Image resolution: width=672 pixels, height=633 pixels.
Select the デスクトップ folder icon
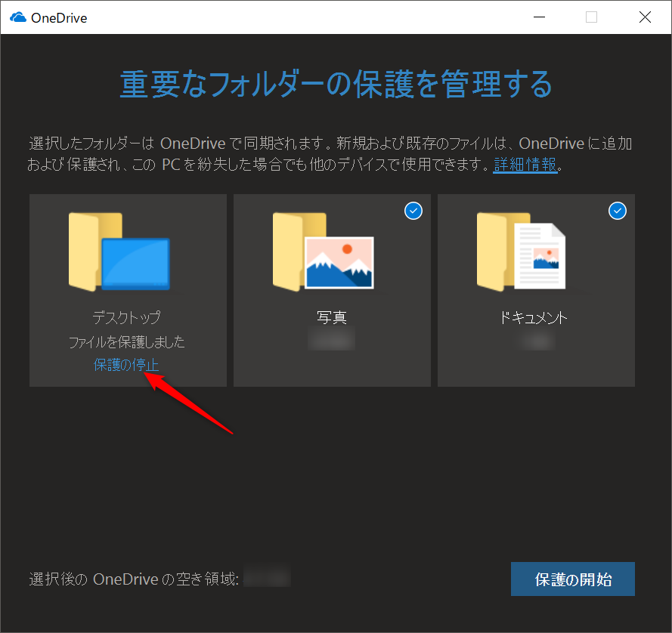[119, 252]
